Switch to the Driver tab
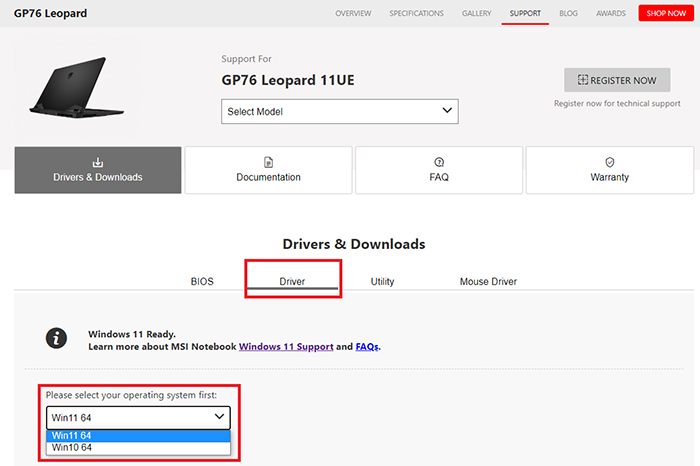700x466 pixels. pyautogui.click(x=292, y=282)
